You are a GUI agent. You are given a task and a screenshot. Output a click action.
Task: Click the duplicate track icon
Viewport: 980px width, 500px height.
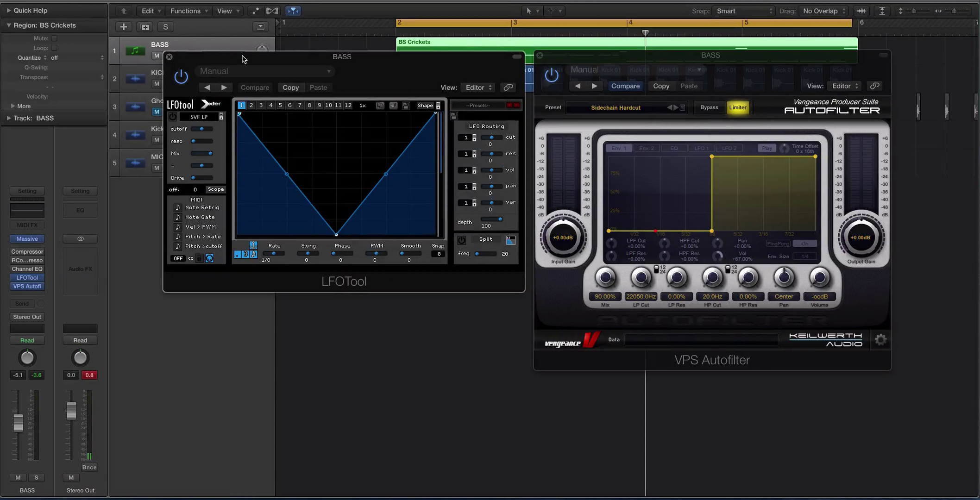pyautogui.click(x=145, y=27)
